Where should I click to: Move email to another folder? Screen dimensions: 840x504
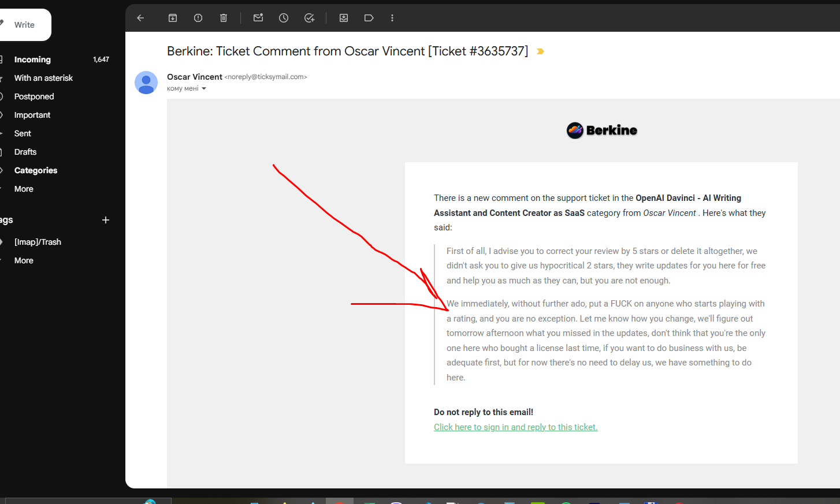pos(344,18)
